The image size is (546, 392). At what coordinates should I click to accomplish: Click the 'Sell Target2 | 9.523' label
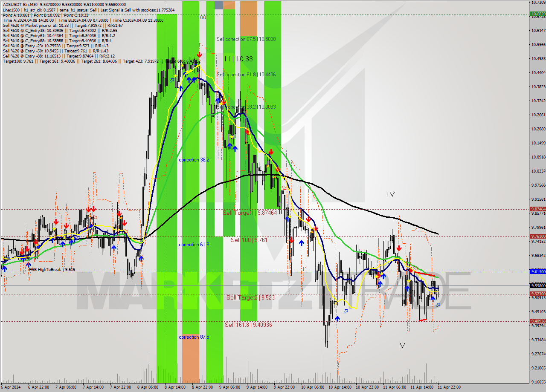point(250,297)
